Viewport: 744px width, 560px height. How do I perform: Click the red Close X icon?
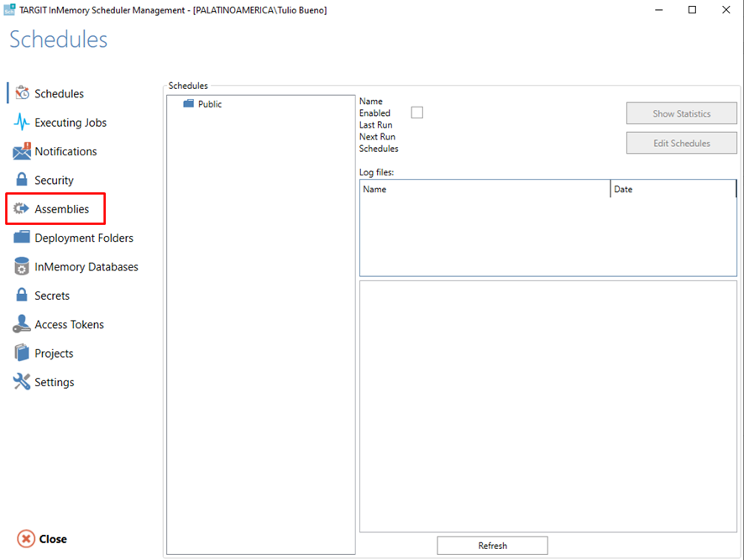click(x=26, y=539)
